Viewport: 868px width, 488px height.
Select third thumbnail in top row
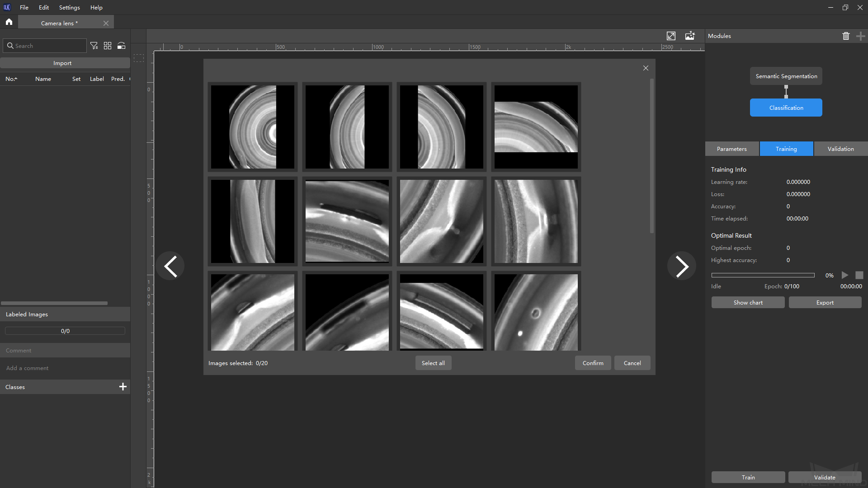point(442,127)
